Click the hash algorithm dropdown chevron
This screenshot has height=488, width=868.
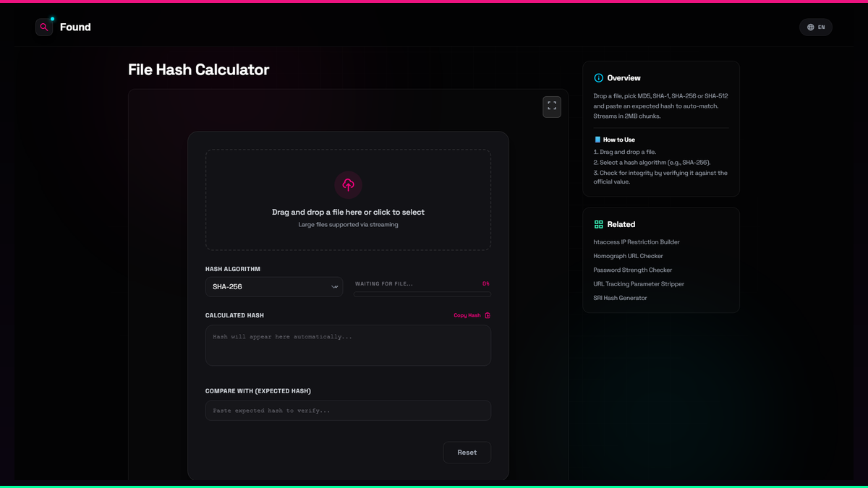coord(334,287)
